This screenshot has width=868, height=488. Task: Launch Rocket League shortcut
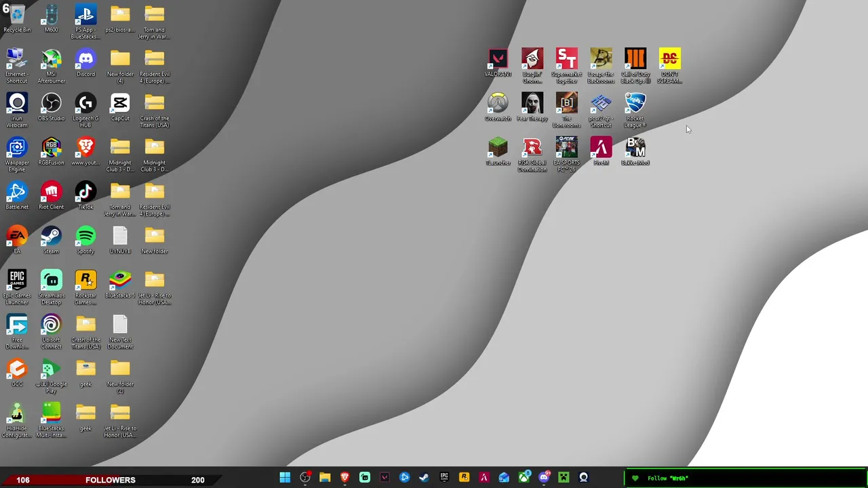tap(635, 110)
